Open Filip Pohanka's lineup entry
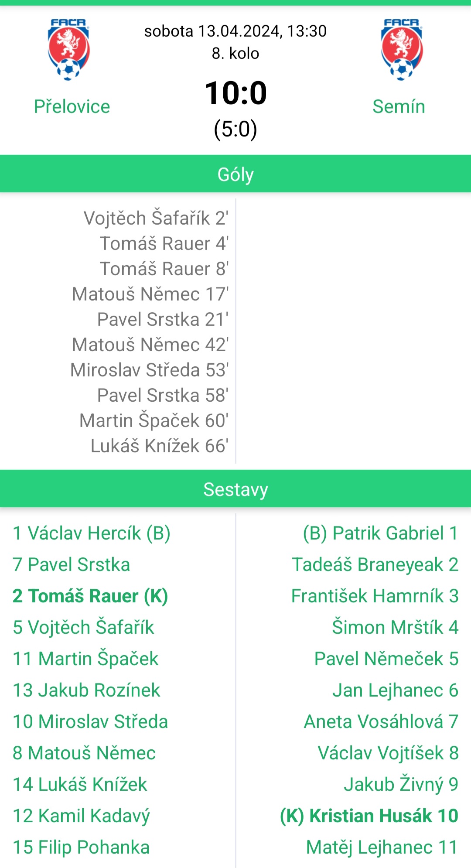Image resolution: width=471 pixels, height=868 pixels. point(81,847)
